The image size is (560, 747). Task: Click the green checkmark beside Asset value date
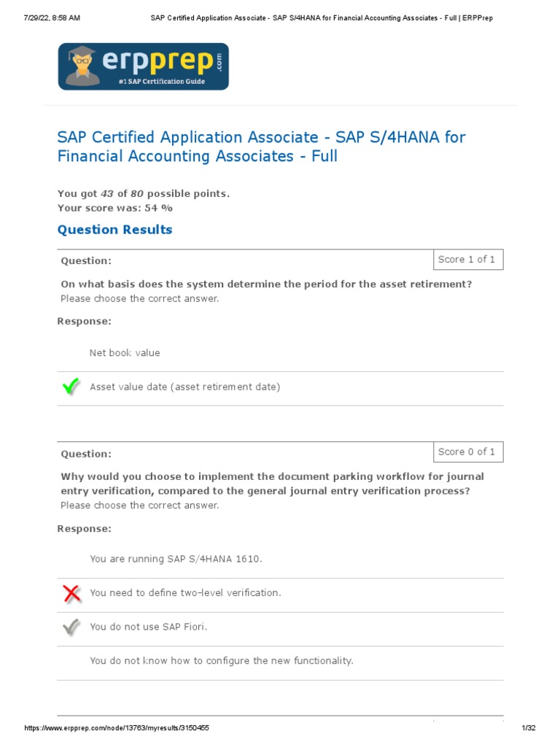pos(71,387)
